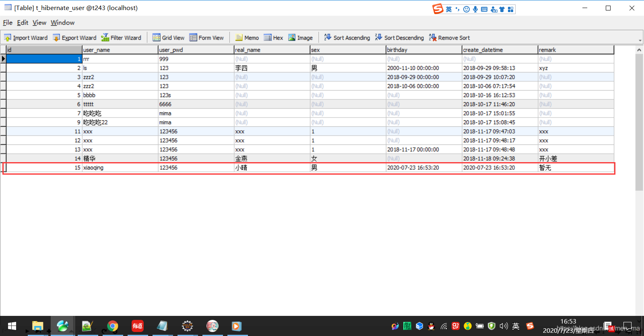
Task: Open the Edit menu
Action: (23, 23)
